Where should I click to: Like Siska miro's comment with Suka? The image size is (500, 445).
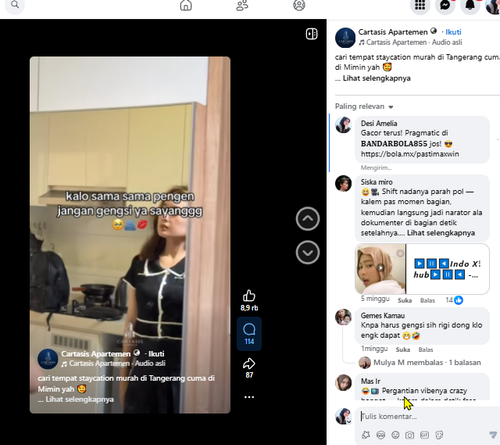coord(404,300)
